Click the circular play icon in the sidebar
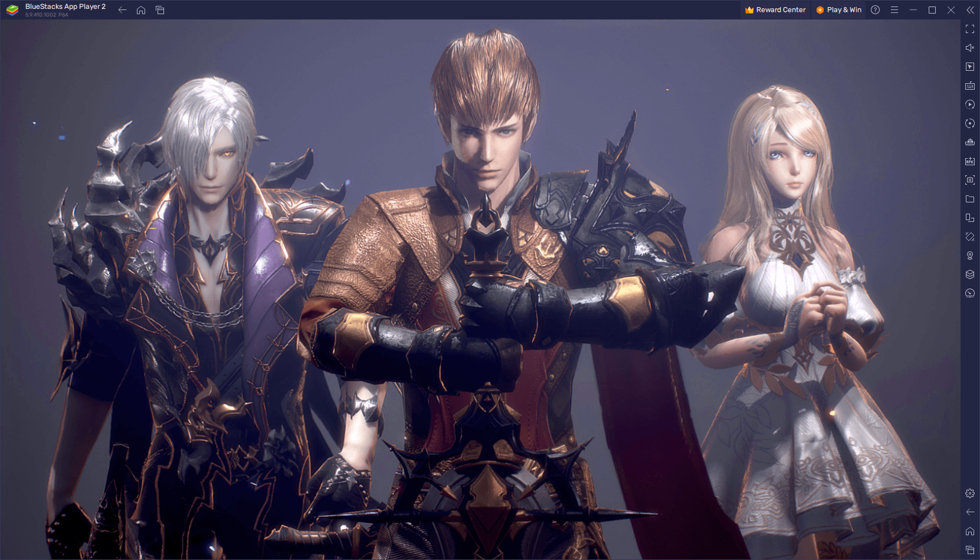980x560 pixels. pos(970,104)
